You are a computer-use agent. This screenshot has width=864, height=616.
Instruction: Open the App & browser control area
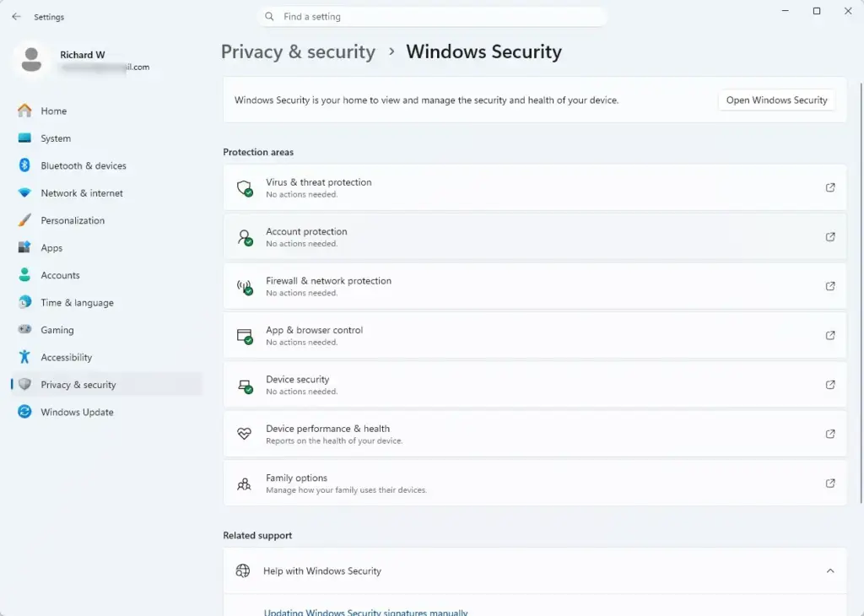coord(534,335)
